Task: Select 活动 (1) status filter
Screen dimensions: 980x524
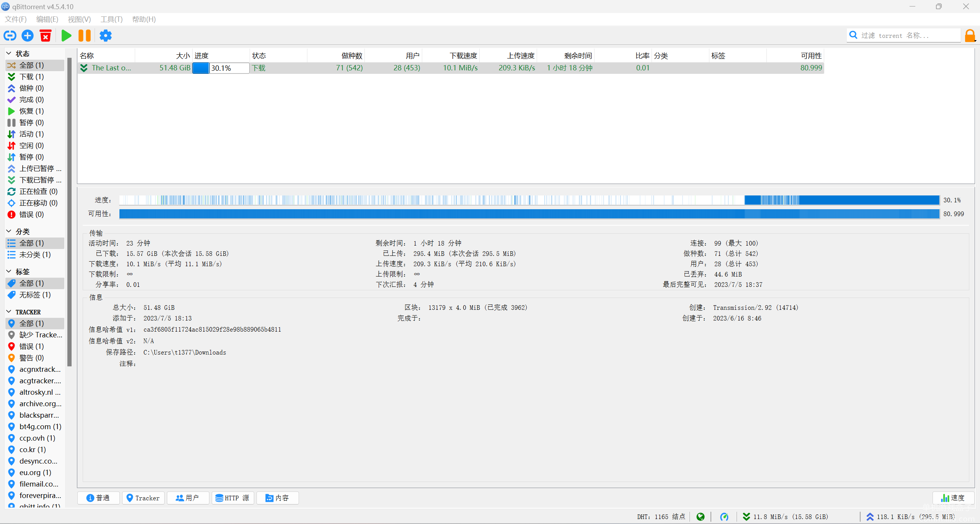Action: pos(35,134)
